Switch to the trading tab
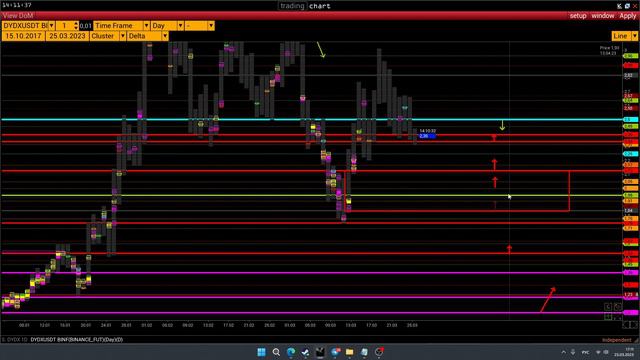The image size is (640, 360). point(292,6)
